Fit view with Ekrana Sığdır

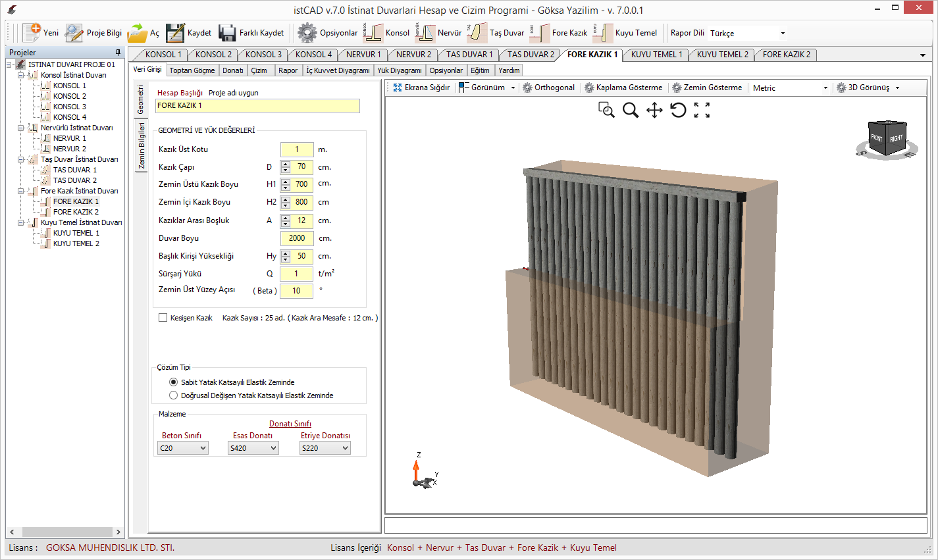pyautogui.click(x=421, y=88)
